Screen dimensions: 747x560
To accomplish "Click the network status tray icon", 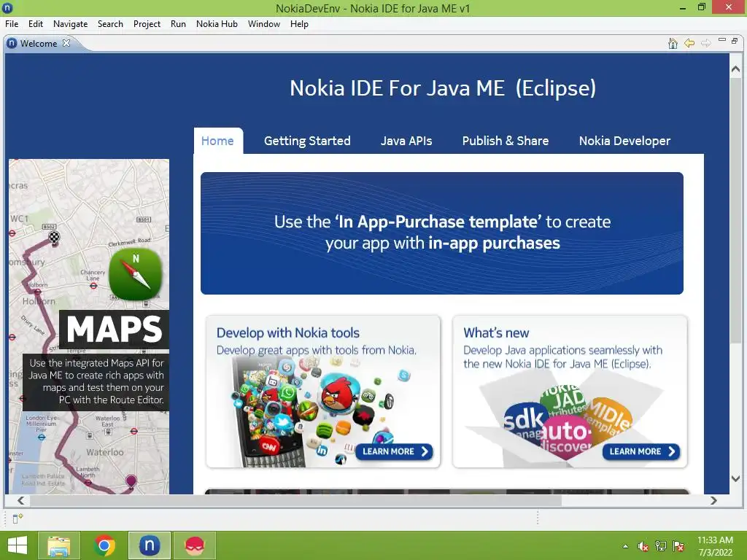I will coord(661,546).
